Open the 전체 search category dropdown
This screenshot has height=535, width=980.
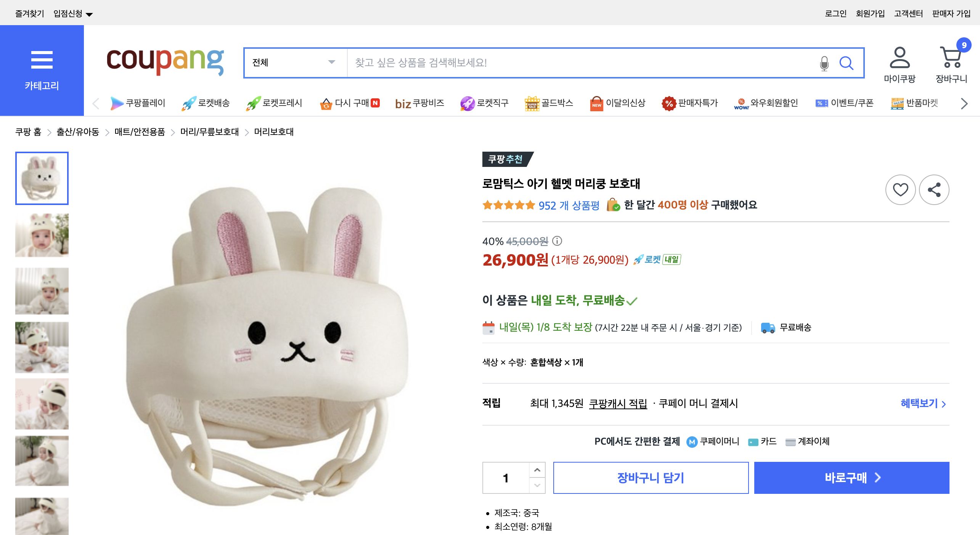(x=294, y=63)
